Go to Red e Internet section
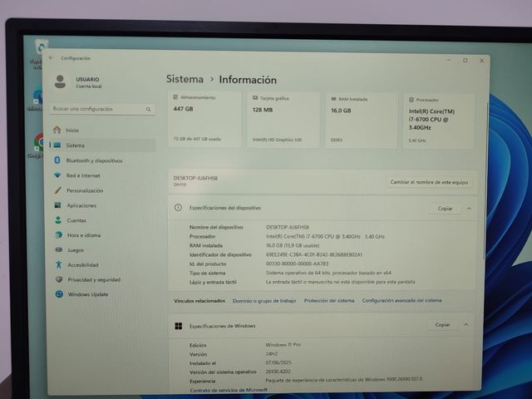532x399 pixels. pyautogui.click(x=83, y=175)
